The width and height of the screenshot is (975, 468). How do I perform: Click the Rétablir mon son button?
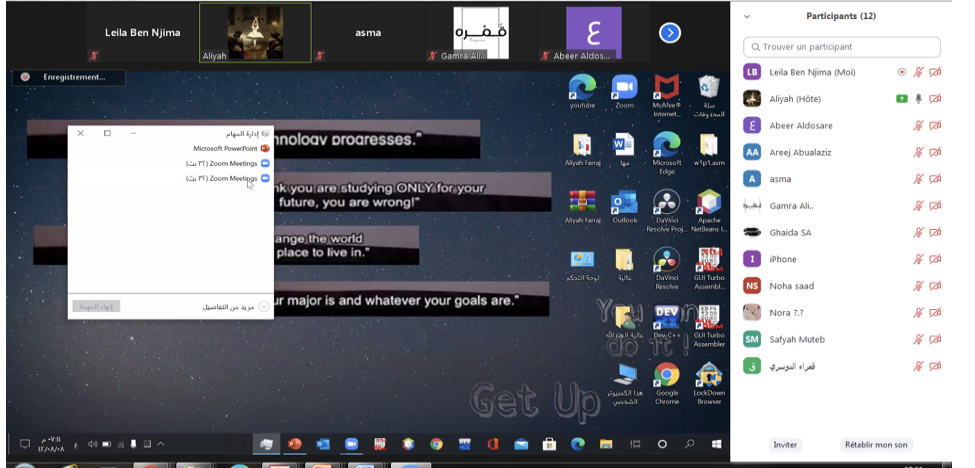click(x=876, y=445)
